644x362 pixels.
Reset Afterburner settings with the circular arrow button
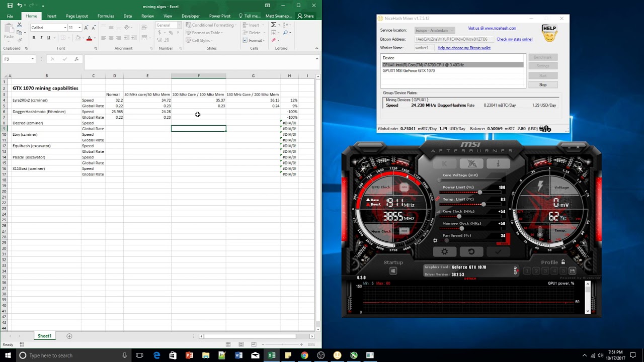coord(471,251)
